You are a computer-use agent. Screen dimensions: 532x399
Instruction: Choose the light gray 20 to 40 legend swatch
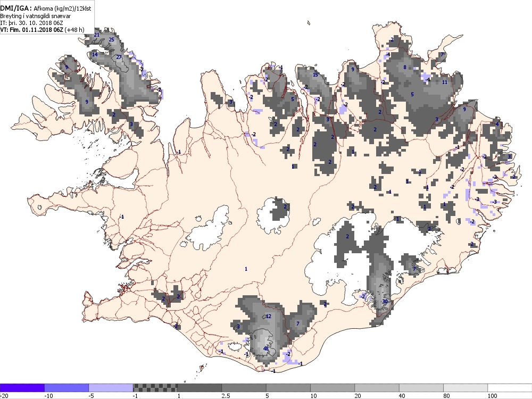377,387
